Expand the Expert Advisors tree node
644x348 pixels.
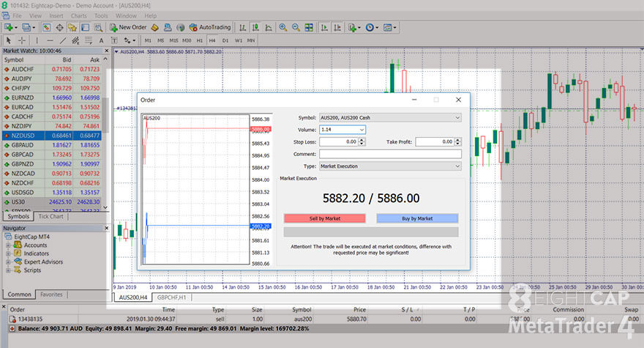pos(8,262)
